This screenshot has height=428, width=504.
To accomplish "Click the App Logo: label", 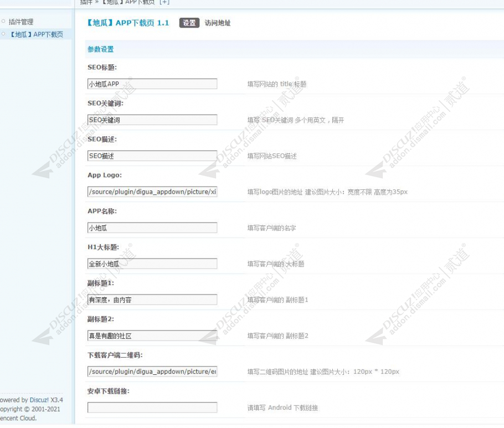I will point(105,175).
